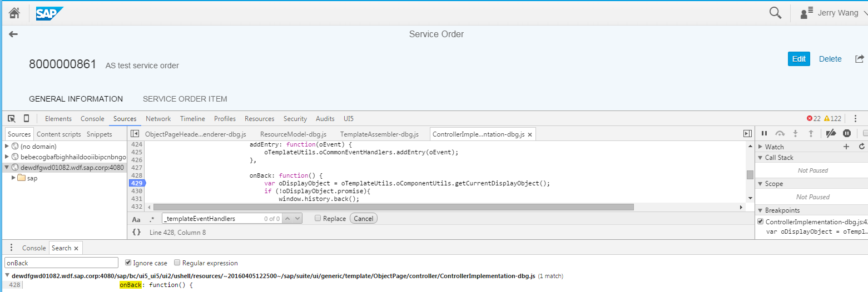Activate the inspect element picker
Viewport: 868px width, 292px height.
tap(12, 118)
